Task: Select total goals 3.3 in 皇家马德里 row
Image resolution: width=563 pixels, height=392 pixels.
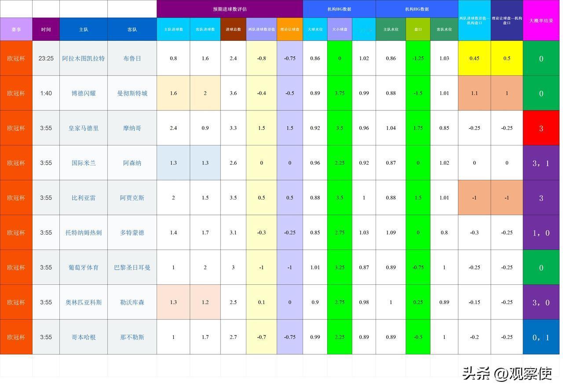Action: click(x=233, y=128)
